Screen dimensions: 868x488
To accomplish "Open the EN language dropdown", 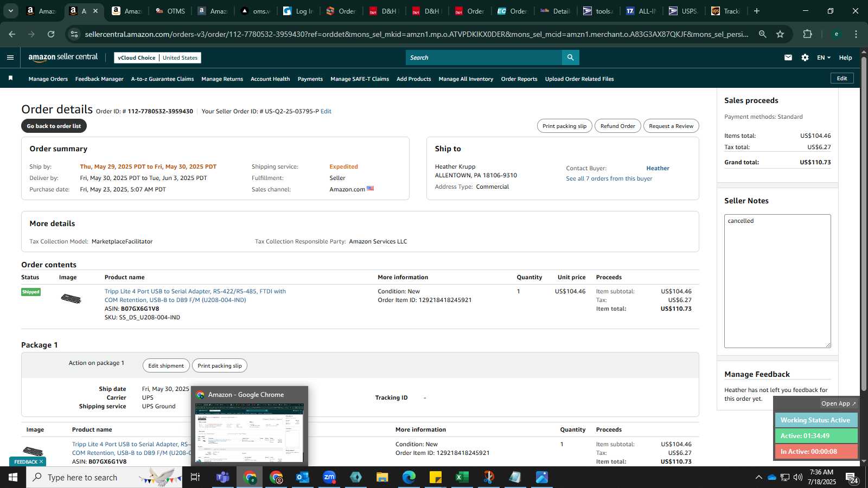I will coord(824,57).
